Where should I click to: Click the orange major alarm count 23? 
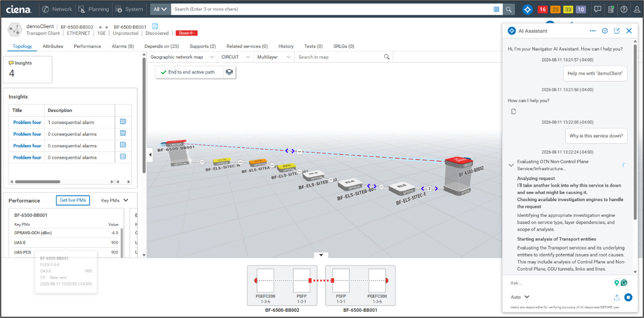point(555,9)
